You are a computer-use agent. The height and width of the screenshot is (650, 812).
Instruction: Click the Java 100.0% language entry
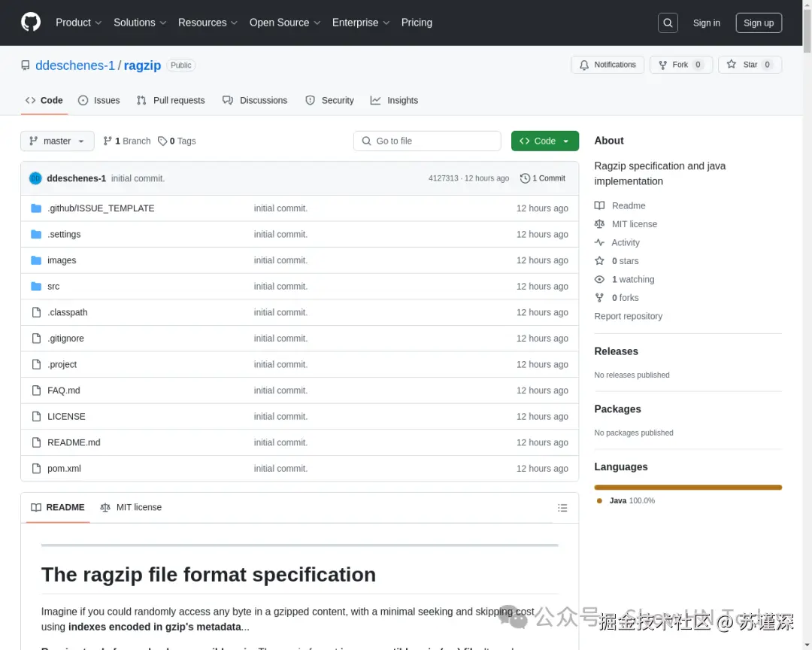tap(626, 501)
